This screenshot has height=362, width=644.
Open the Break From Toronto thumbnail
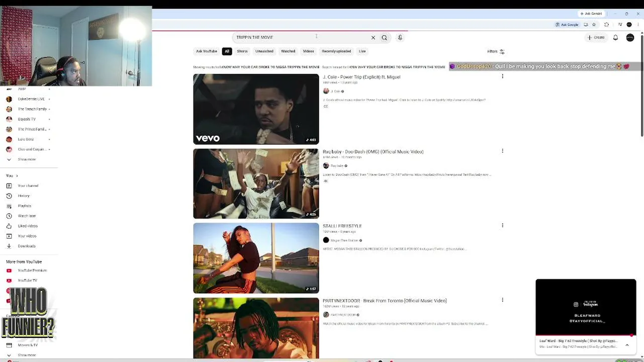coord(256,328)
